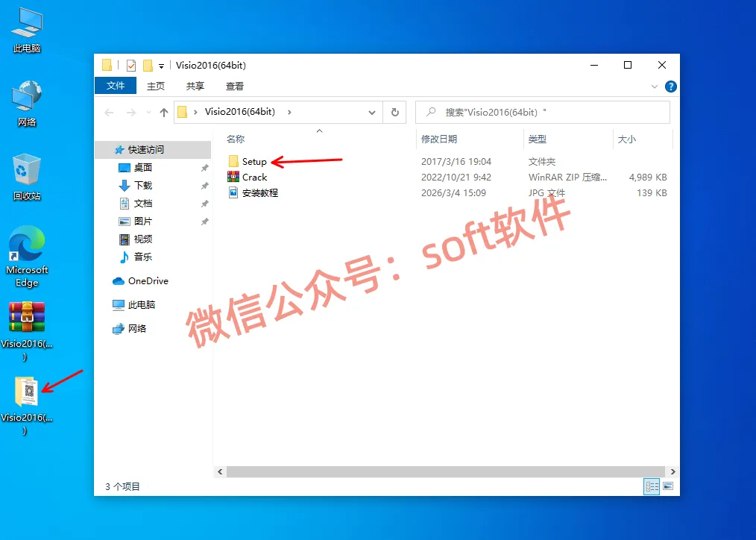
Task: Select the Visio2016 WinRAR archive on desktop
Action: point(27,332)
